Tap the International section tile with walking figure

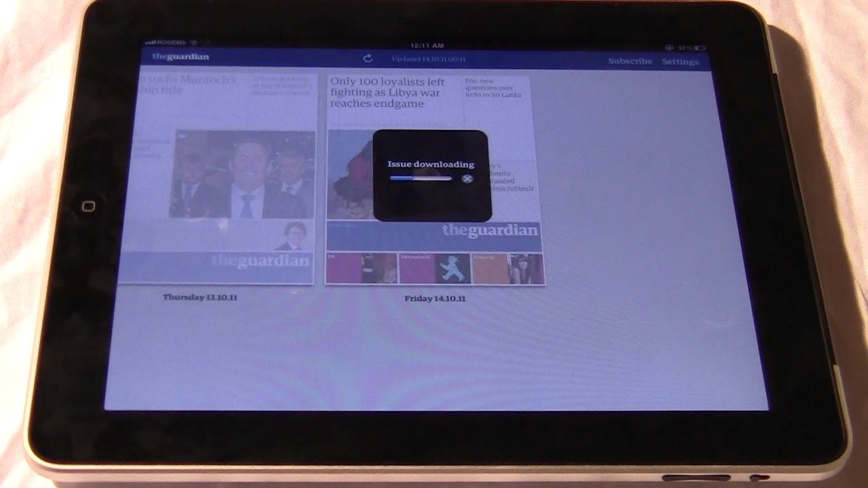tap(435, 268)
